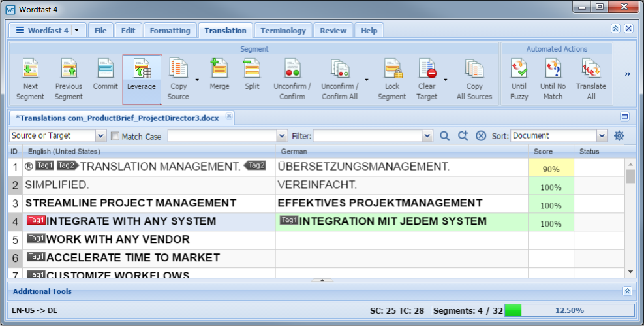Click the Leverage tool

click(x=142, y=79)
